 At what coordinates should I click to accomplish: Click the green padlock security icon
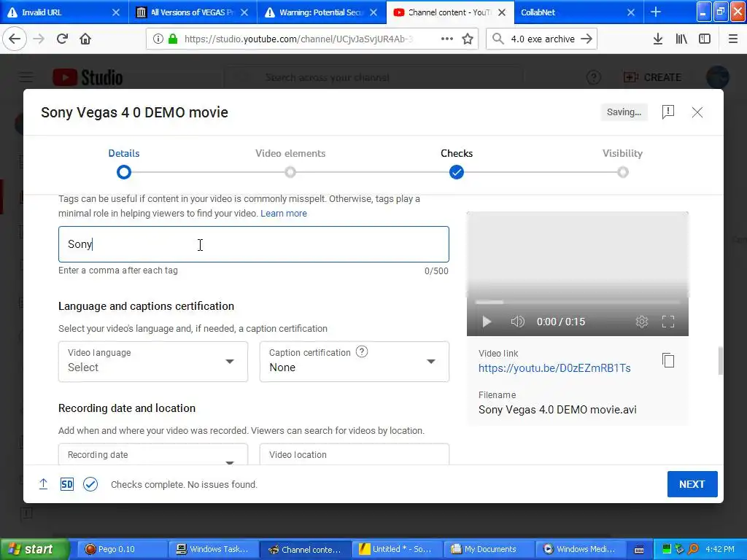coord(172,39)
